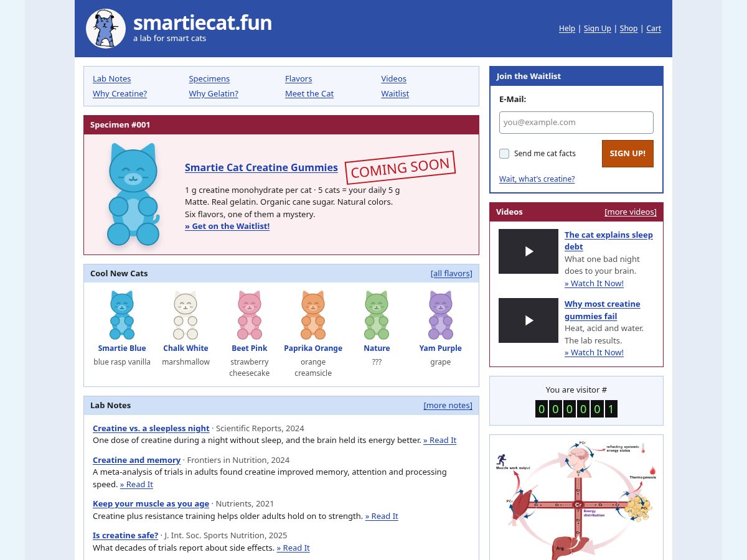
Task: Click the large blue gummy cat specimen image
Action: click(x=133, y=194)
